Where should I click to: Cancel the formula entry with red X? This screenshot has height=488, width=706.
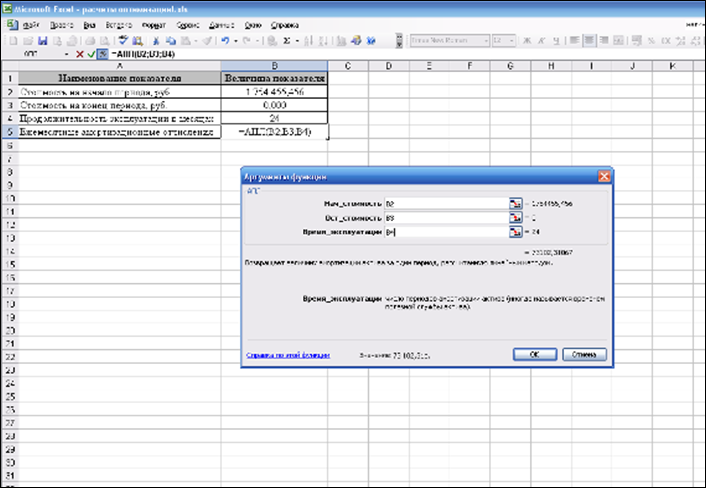pos(80,54)
